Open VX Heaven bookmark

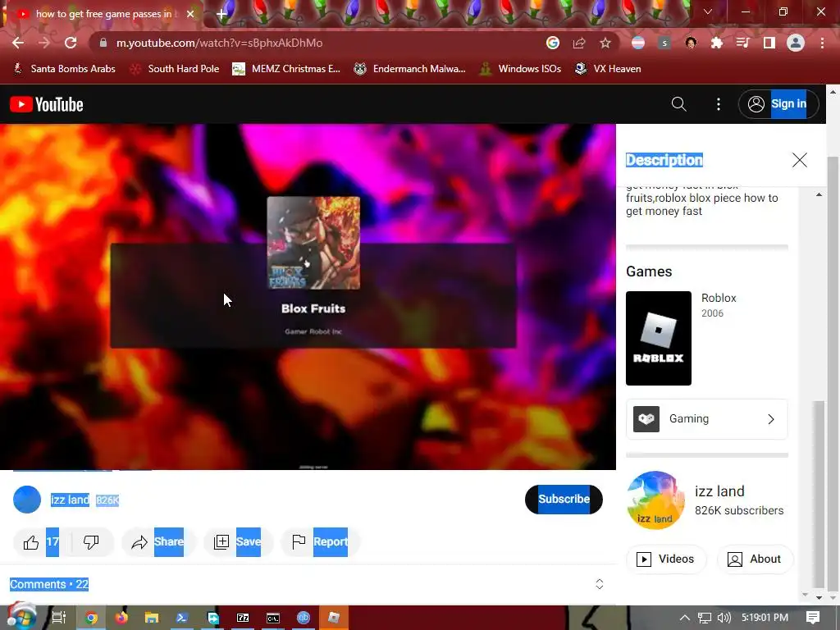[x=608, y=69]
